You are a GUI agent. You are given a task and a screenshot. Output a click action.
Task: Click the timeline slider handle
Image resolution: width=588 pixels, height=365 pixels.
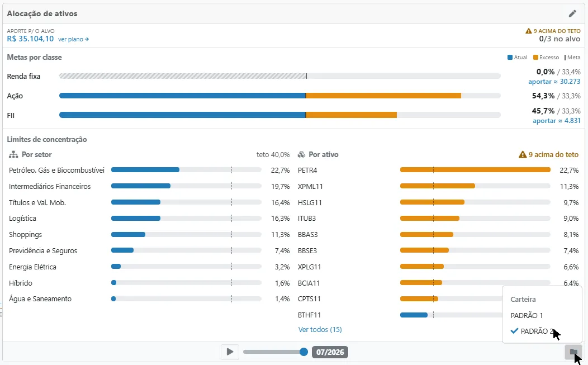304,352
